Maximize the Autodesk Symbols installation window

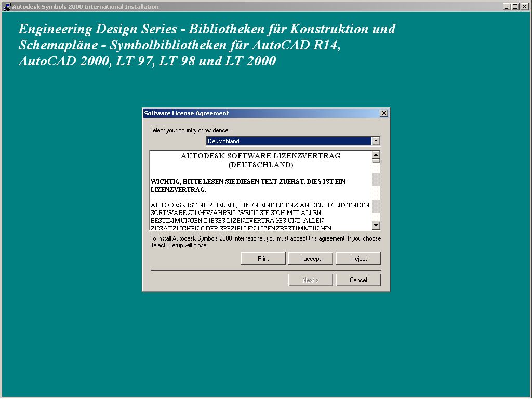coord(515,7)
